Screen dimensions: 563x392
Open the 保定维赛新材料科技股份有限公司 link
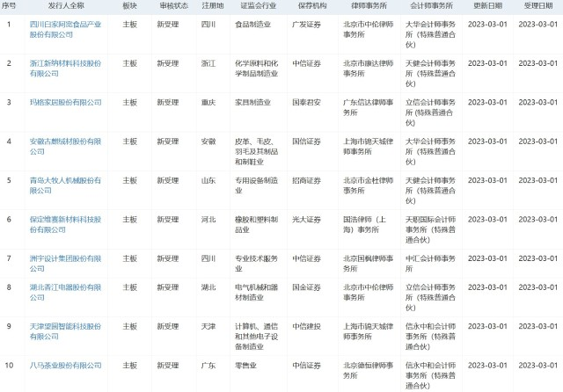65,224
